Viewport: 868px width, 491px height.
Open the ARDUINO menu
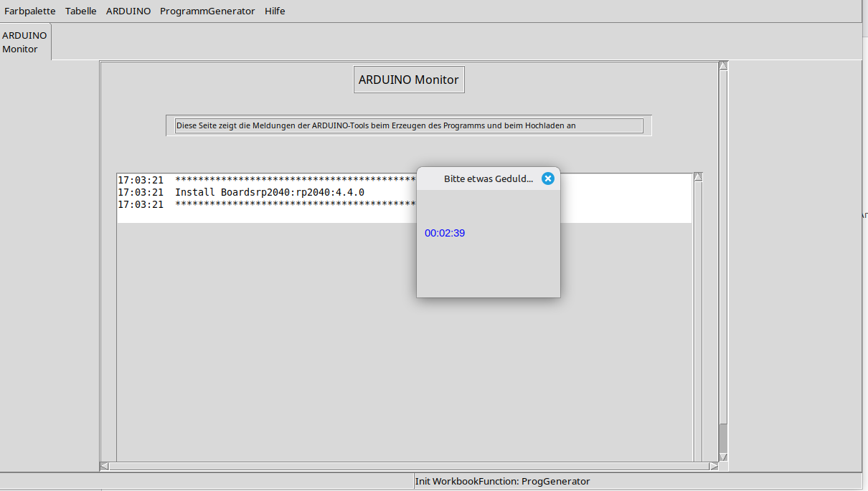128,11
